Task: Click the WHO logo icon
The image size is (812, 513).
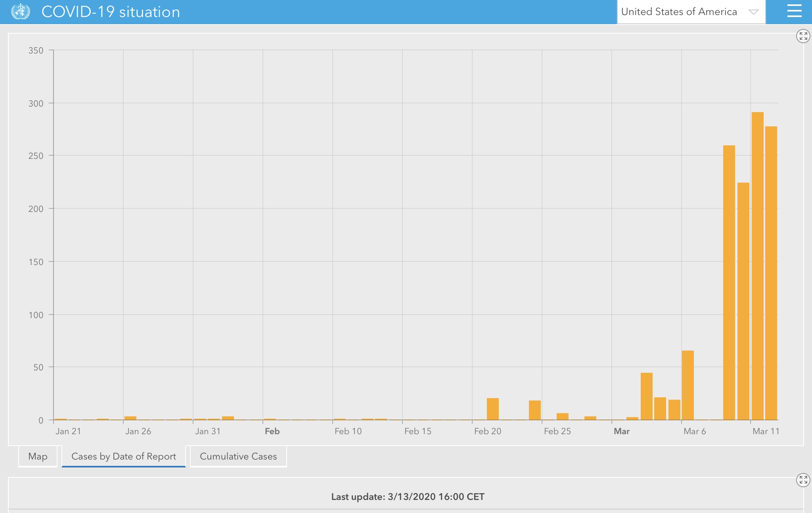Action: coord(20,11)
